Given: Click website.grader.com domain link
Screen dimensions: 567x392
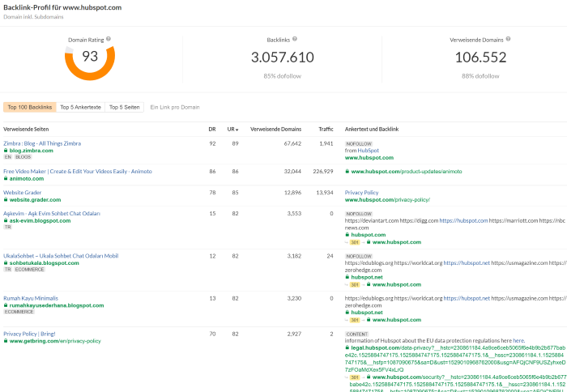Looking at the screenshot, I should [35, 199].
